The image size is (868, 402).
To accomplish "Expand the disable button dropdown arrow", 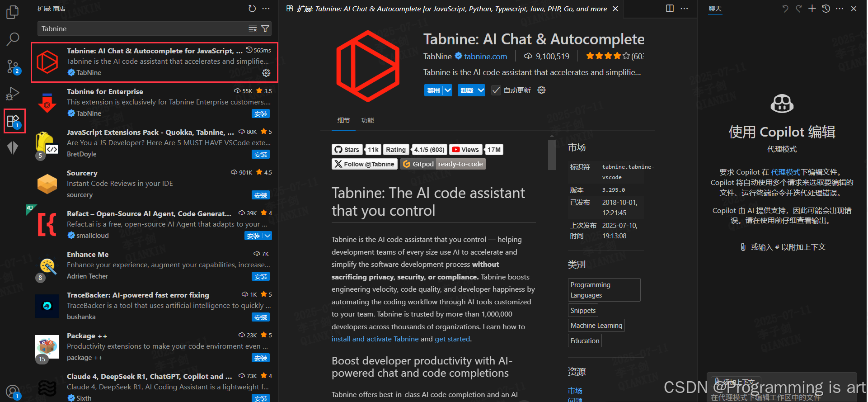I will pyautogui.click(x=447, y=90).
